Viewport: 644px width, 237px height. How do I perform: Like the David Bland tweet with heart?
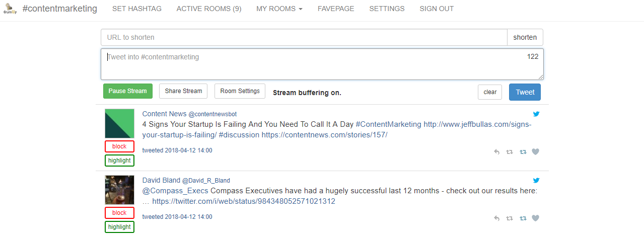pos(535,218)
